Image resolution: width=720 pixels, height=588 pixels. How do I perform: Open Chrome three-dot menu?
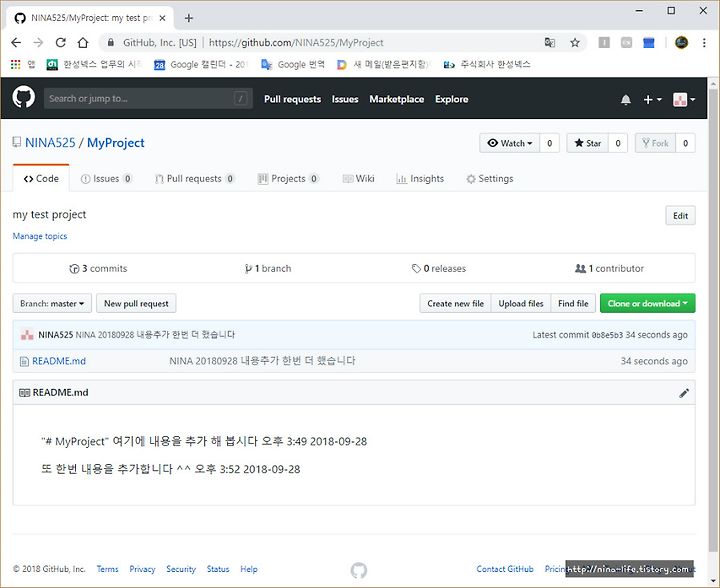coord(704,43)
